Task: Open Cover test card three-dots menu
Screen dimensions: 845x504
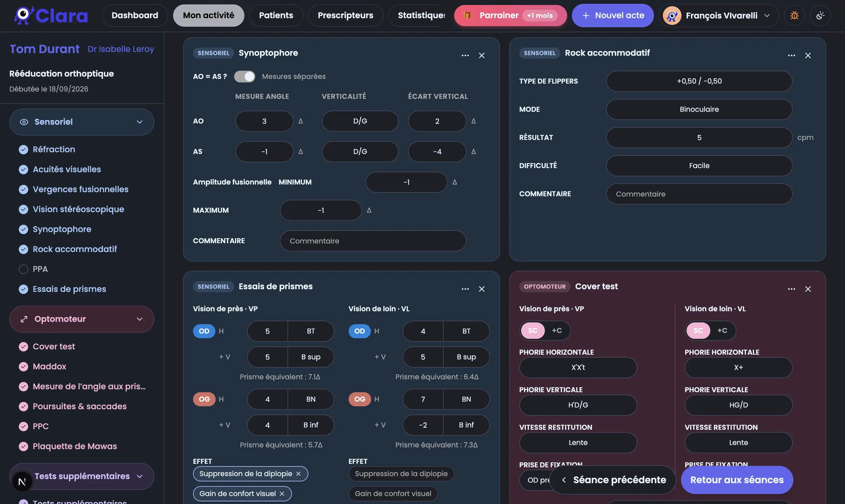Action: (791, 289)
